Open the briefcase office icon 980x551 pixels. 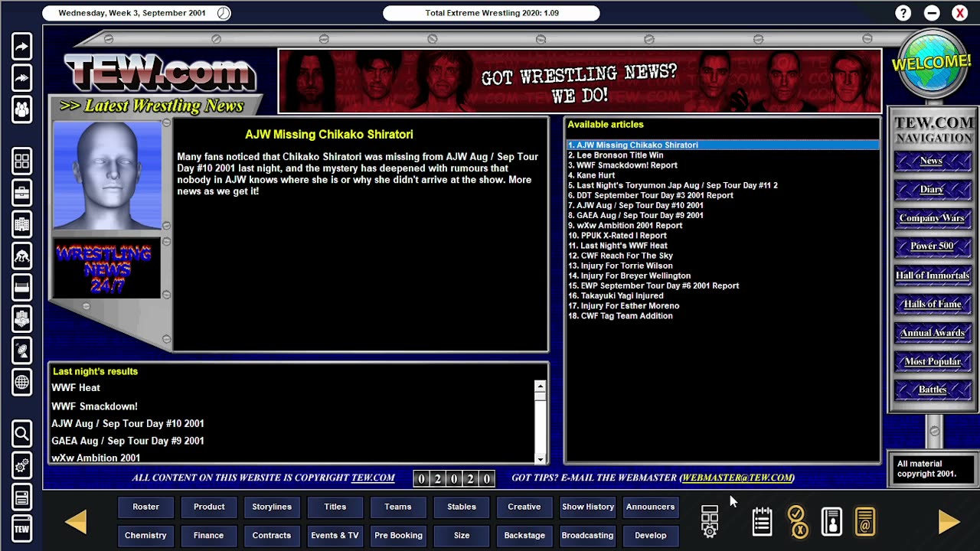tap(21, 193)
